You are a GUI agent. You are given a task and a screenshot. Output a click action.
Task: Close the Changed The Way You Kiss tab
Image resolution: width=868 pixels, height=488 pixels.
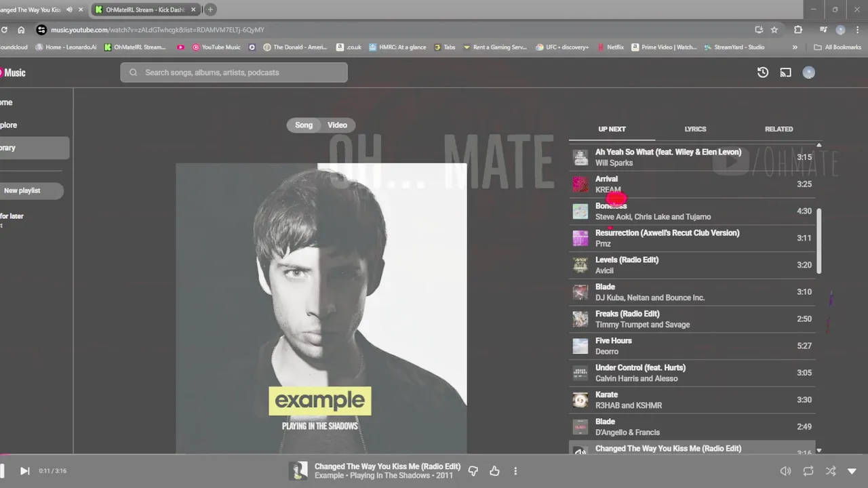(81, 9)
